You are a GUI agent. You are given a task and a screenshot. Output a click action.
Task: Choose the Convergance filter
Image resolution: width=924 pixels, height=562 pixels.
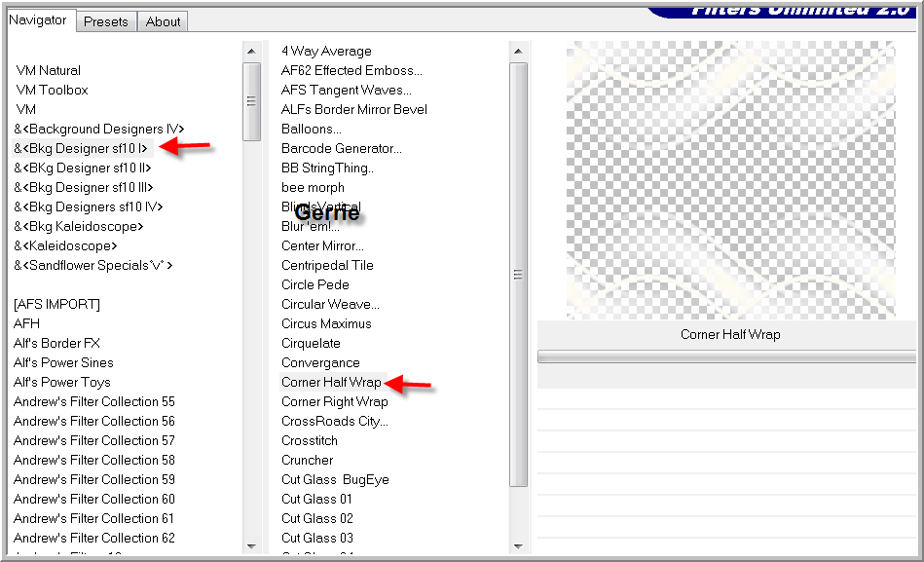pyautogui.click(x=320, y=362)
